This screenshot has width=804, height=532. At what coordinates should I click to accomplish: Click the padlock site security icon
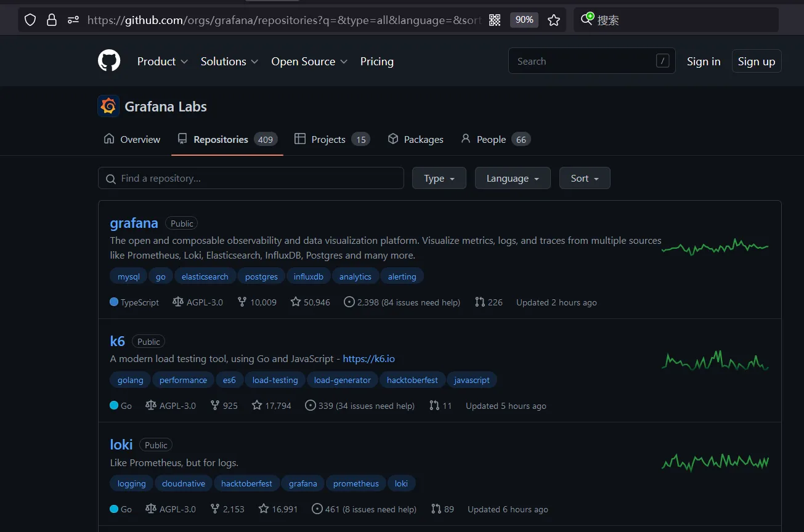point(52,20)
